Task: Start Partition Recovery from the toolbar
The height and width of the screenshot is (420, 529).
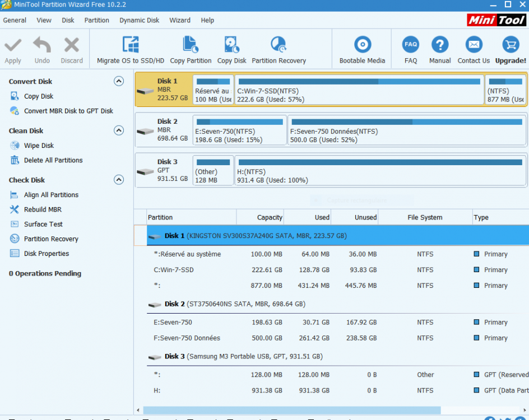Action: point(279,45)
